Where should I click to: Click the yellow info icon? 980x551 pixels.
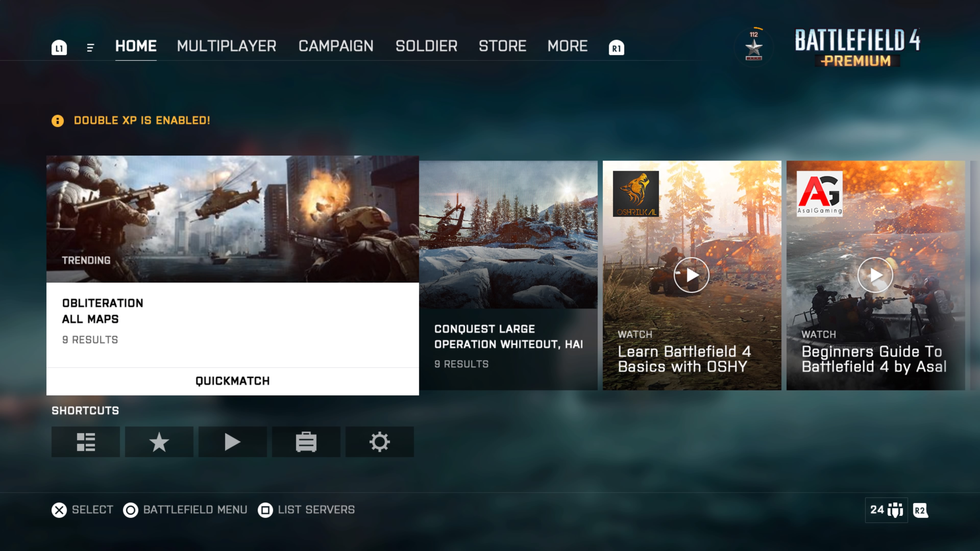pos(57,121)
